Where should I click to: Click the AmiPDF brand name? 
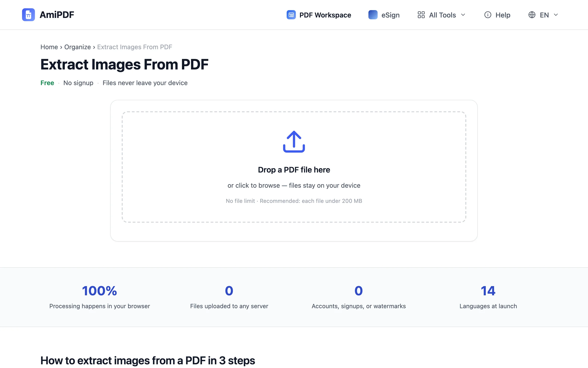coord(57,15)
